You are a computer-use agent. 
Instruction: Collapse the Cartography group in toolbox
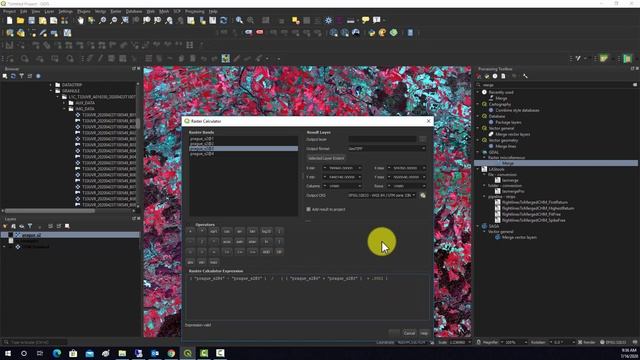(x=478, y=104)
